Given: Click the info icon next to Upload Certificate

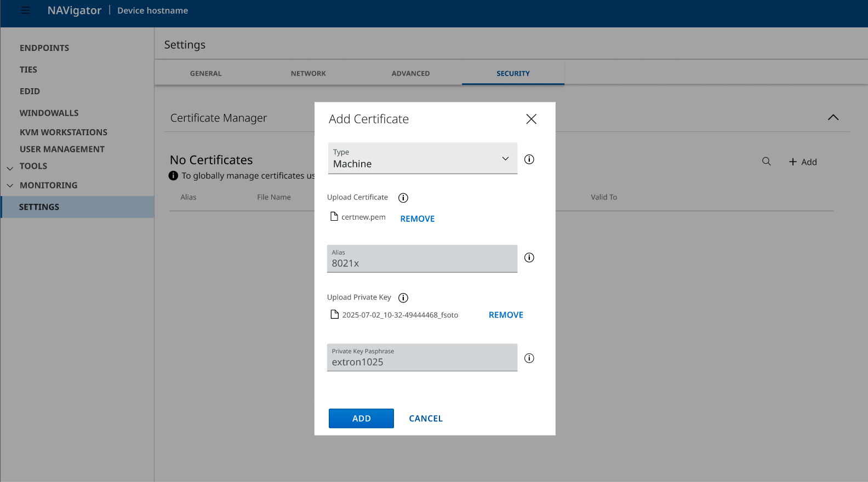Looking at the screenshot, I should tap(403, 198).
